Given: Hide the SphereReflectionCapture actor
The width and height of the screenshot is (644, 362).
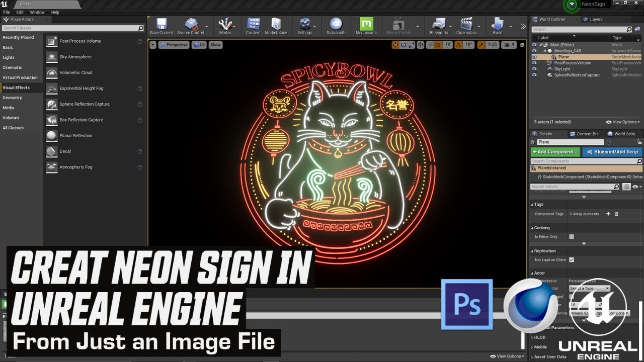Looking at the screenshot, I should (534, 75).
